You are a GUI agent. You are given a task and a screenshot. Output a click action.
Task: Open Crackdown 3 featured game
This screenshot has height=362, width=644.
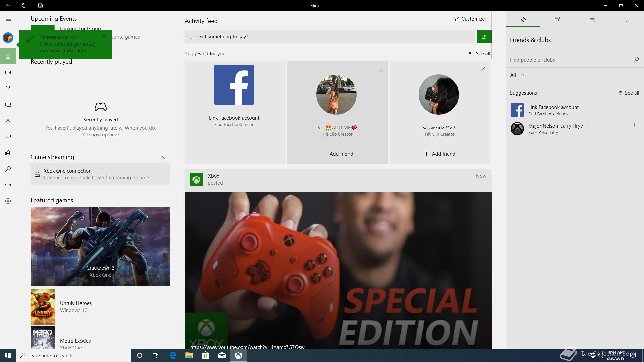100,247
